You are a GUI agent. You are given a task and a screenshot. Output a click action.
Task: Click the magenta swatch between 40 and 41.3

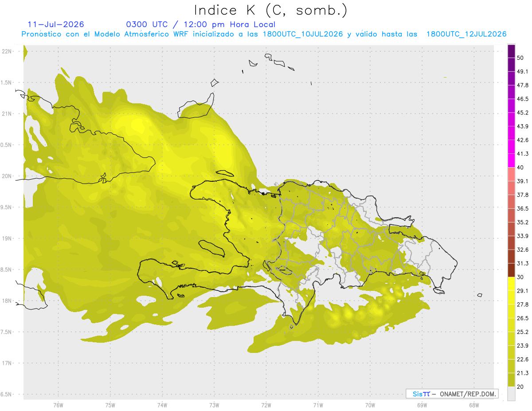pyautogui.click(x=511, y=160)
